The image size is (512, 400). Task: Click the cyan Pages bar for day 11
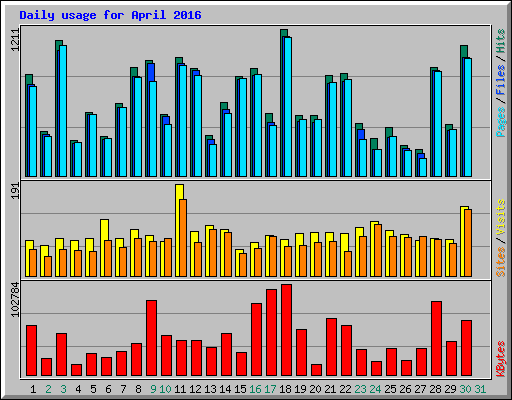point(183,121)
